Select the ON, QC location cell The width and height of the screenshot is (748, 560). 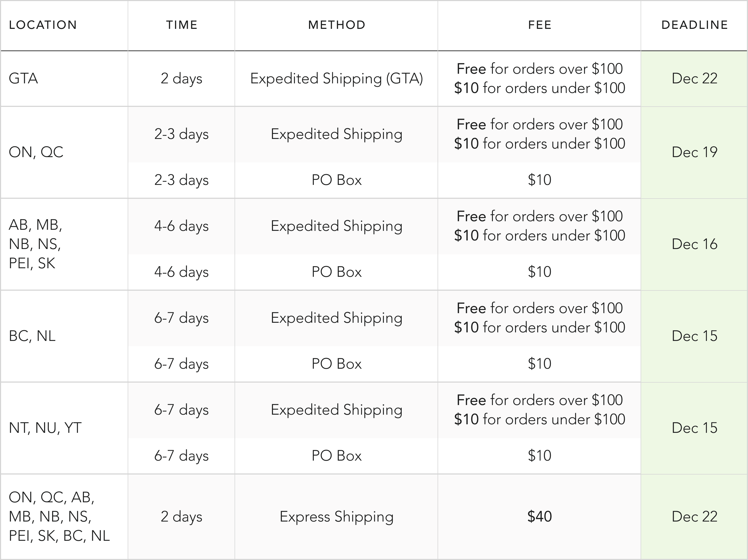click(36, 152)
